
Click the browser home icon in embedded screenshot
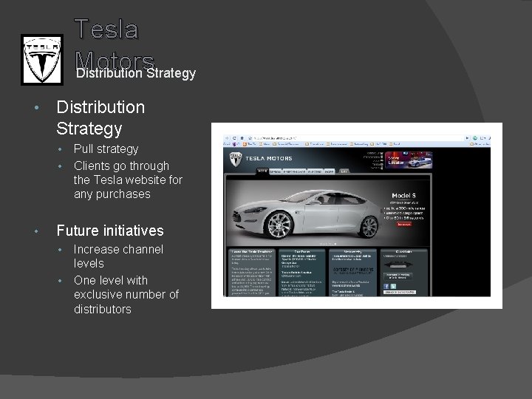point(242,138)
